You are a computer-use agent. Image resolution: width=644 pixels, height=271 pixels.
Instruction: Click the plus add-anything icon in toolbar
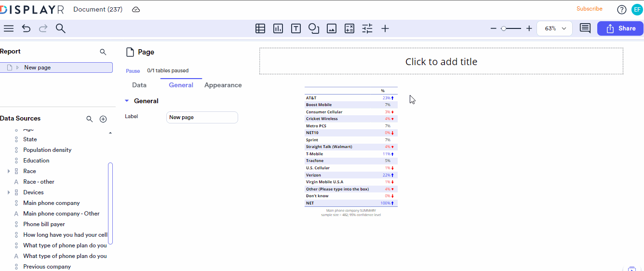385,28
